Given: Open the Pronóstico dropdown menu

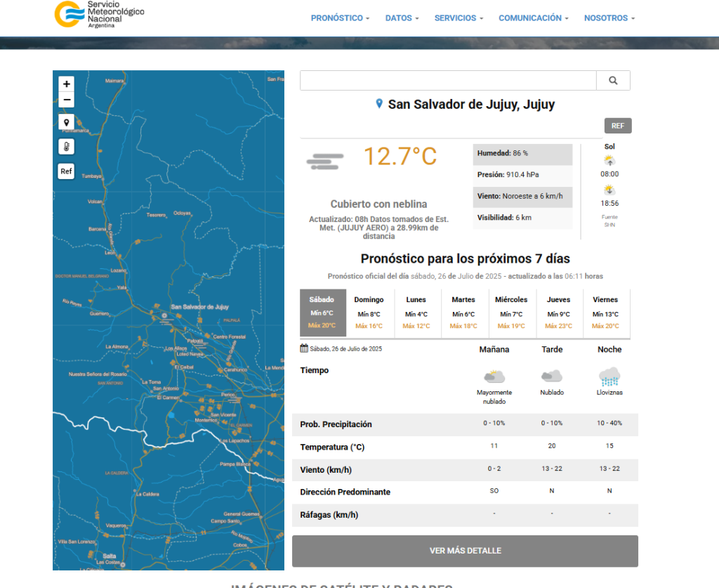Looking at the screenshot, I should (x=340, y=18).
